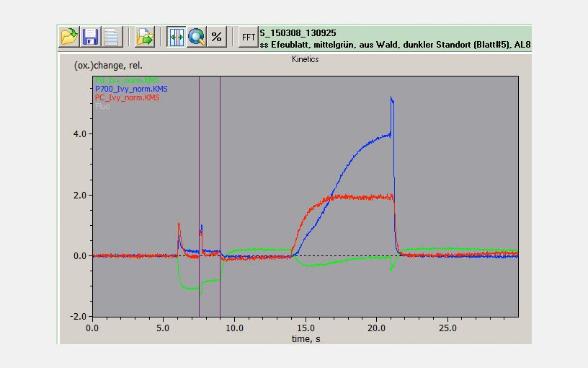
Task: Click the Efeublatt sample description text
Action: pos(396,45)
